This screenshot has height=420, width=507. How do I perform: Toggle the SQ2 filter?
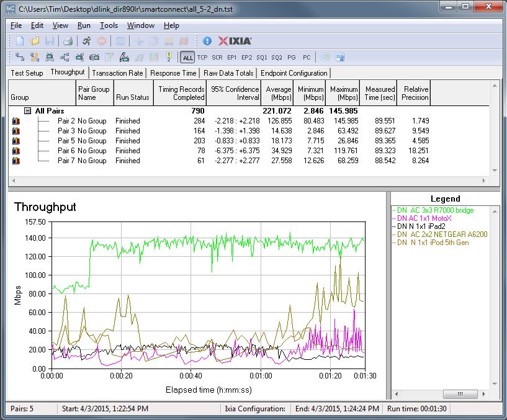276,58
